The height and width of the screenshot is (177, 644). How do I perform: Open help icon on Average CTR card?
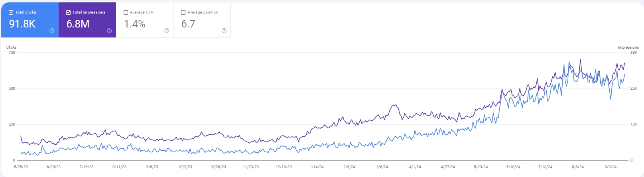coord(167,31)
